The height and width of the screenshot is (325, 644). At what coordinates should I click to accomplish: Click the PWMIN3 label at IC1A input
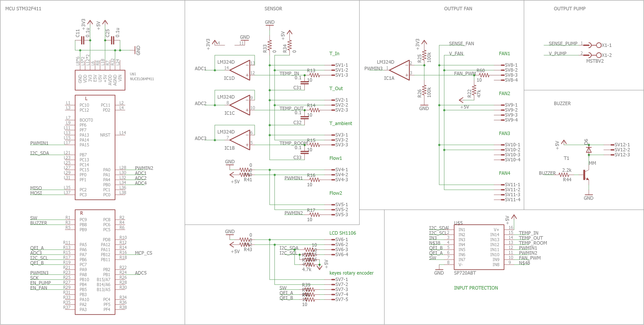click(373, 69)
